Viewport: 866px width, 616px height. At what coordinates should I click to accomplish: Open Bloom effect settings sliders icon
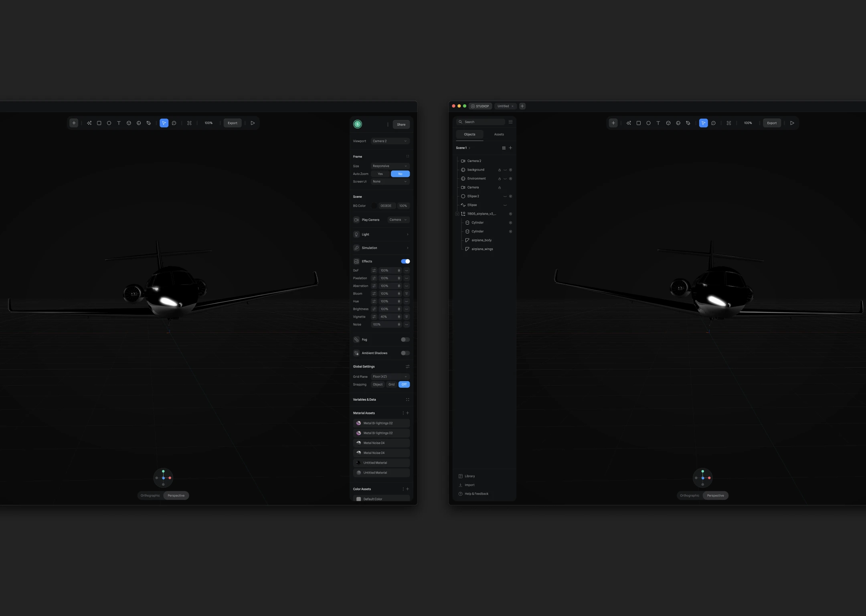click(x=374, y=294)
